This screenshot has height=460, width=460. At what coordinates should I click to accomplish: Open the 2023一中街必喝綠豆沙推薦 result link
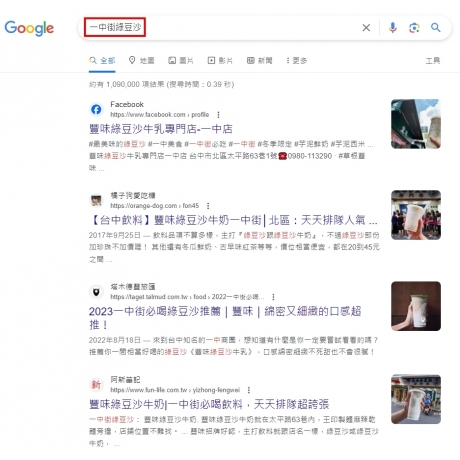coord(225,318)
